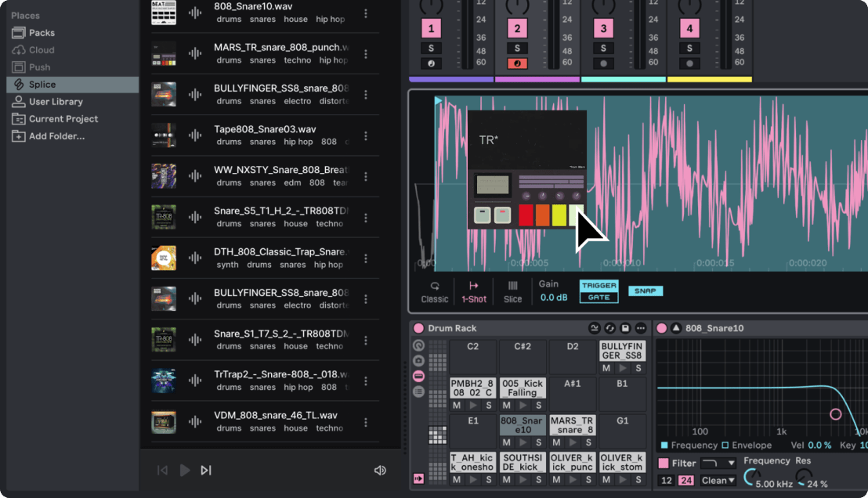
Task: Select the SOUTHSIDE_kick pad in the Drum Rack
Action: click(523, 460)
